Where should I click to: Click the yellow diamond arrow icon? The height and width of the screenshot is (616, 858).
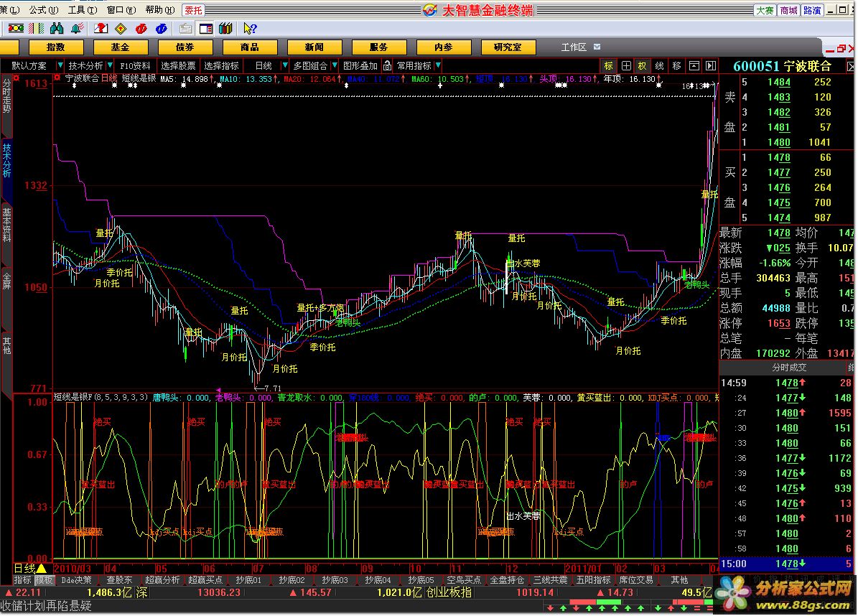[x=121, y=28]
